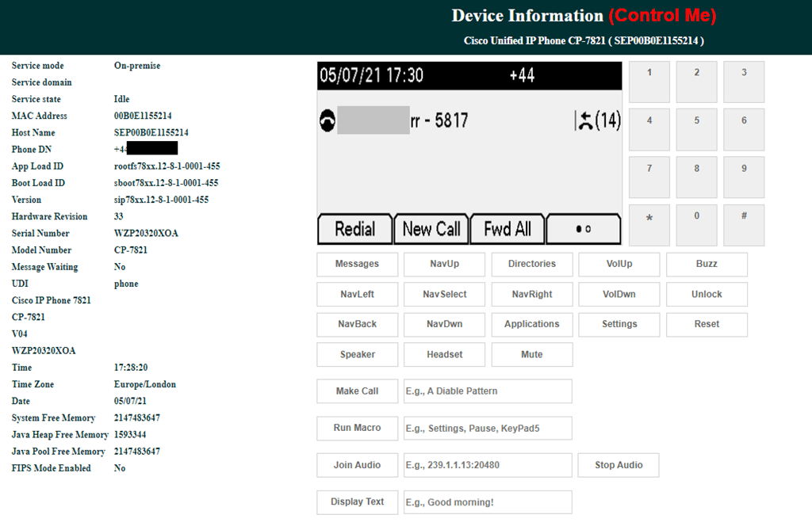Focus the Good morning text input field
This screenshot has height=530, width=812.
pos(488,502)
